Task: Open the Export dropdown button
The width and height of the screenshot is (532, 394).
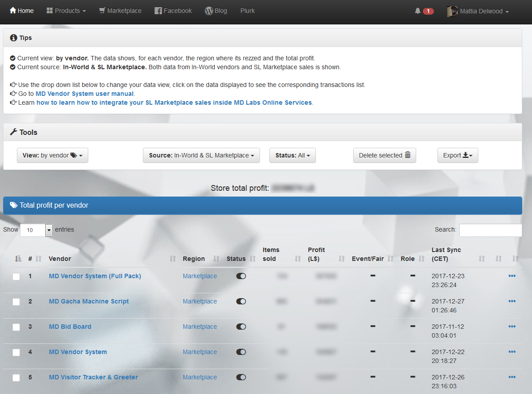Action: (458, 155)
